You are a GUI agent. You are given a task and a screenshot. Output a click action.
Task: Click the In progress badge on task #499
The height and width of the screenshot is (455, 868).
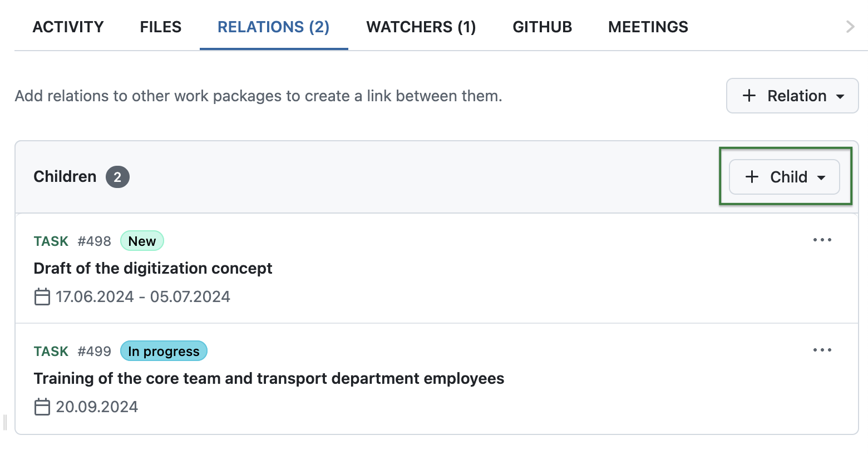(163, 350)
